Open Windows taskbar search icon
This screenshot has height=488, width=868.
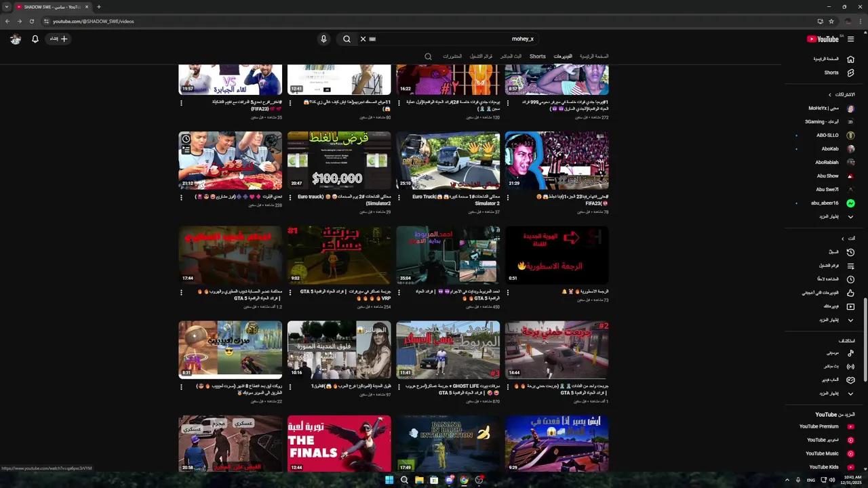404,480
